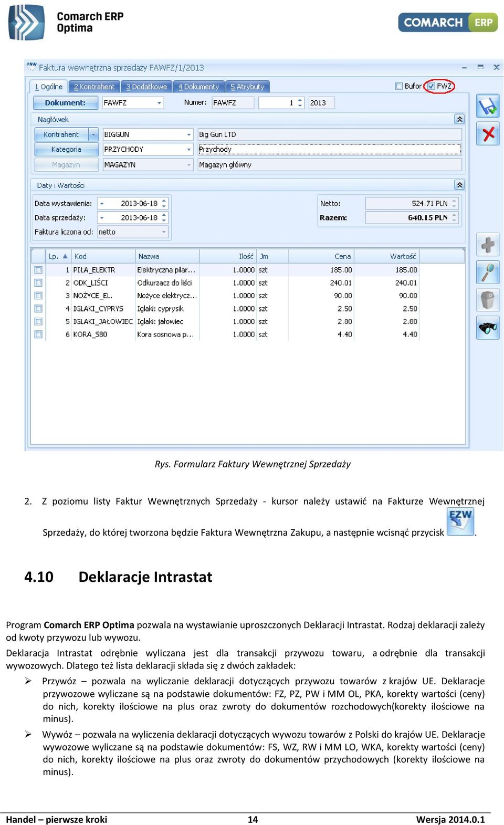
Task: Sort by the Kod column header
Action: pyautogui.click(x=103, y=256)
